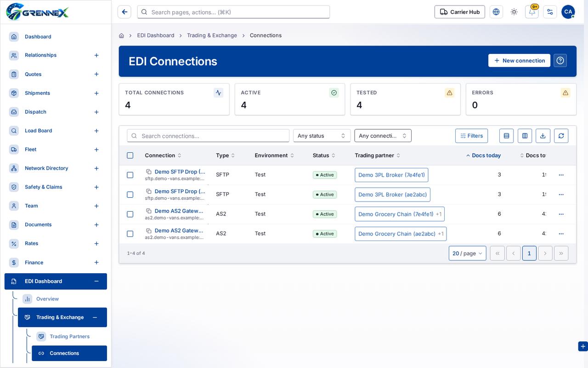Image resolution: width=588 pixels, height=368 pixels.
Task: Sort by the Docs today column
Action: click(483, 155)
